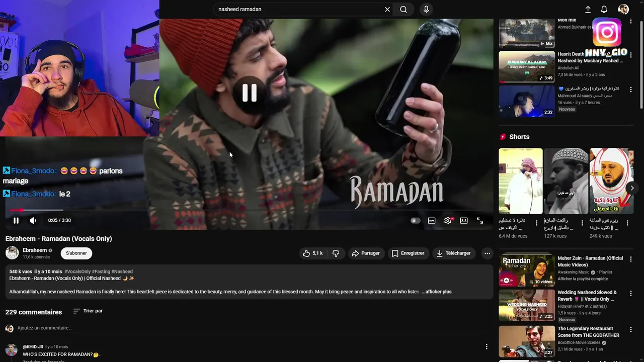Pause the video with the control bar button
This screenshot has height=362, width=644.
click(16, 220)
